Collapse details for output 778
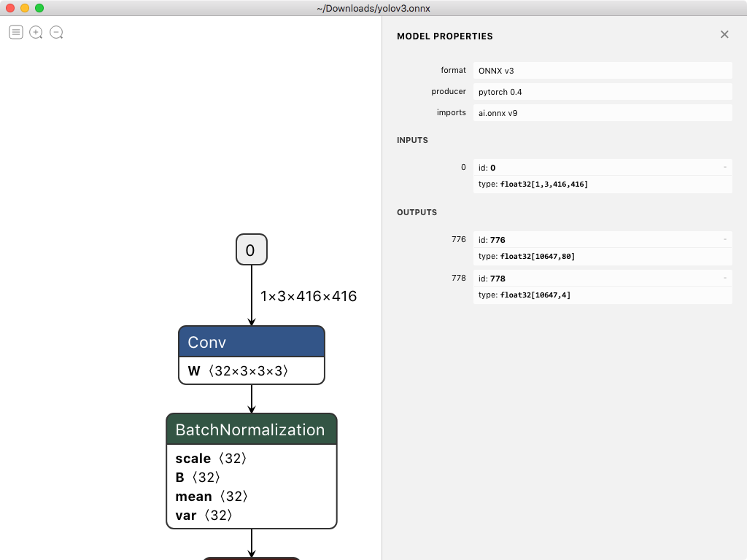This screenshot has width=747, height=560. point(724,278)
